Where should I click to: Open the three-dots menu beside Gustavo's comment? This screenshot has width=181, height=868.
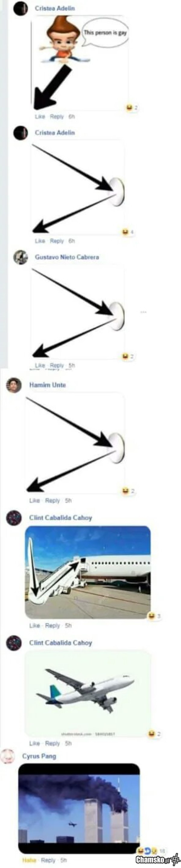tap(144, 312)
